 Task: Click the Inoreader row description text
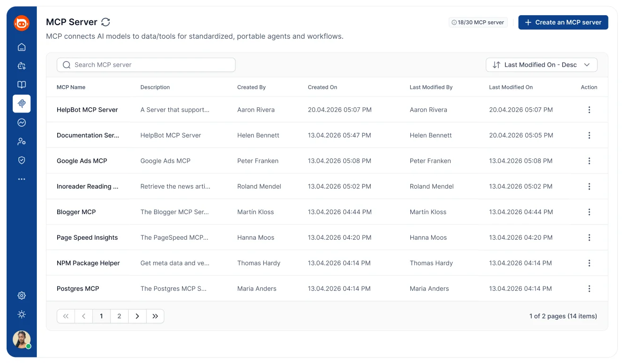[175, 186]
